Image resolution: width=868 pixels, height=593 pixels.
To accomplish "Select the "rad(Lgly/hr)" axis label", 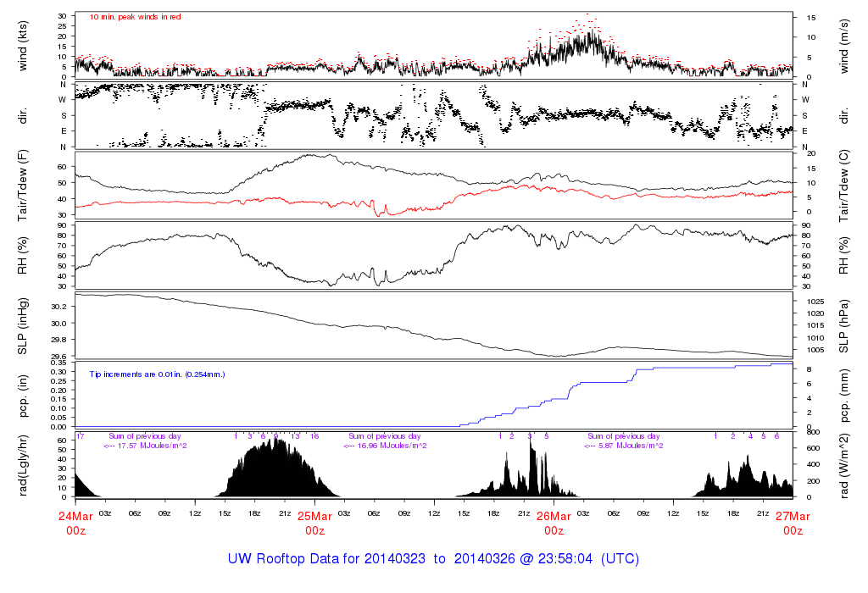I will [x=23, y=465].
